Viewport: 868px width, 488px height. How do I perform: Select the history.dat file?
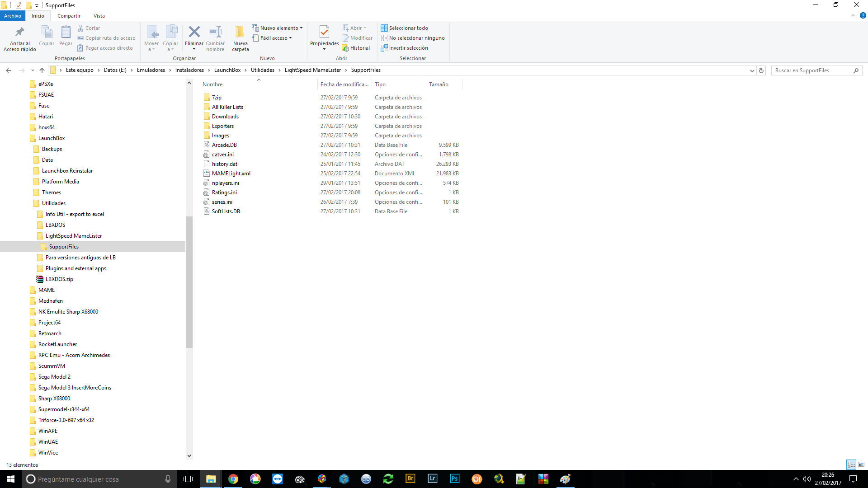pyautogui.click(x=225, y=164)
